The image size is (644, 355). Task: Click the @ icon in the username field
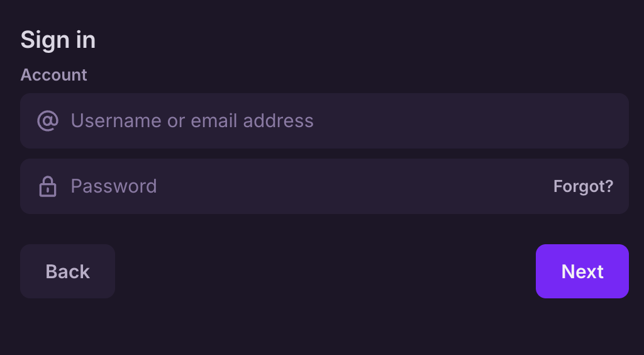click(x=48, y=120)
